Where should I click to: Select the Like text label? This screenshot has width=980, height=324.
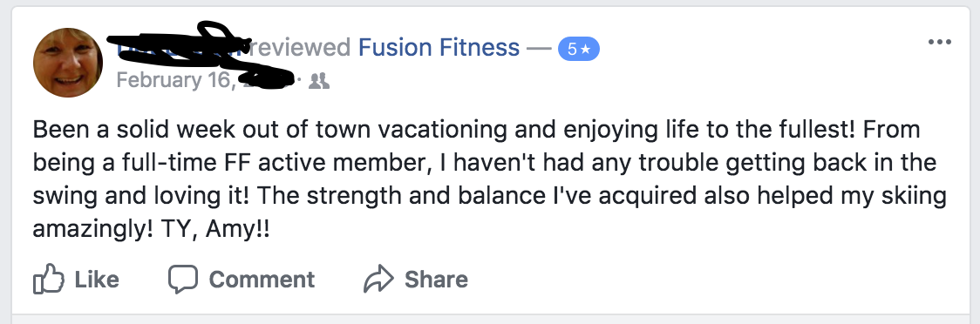coord(97,279)
